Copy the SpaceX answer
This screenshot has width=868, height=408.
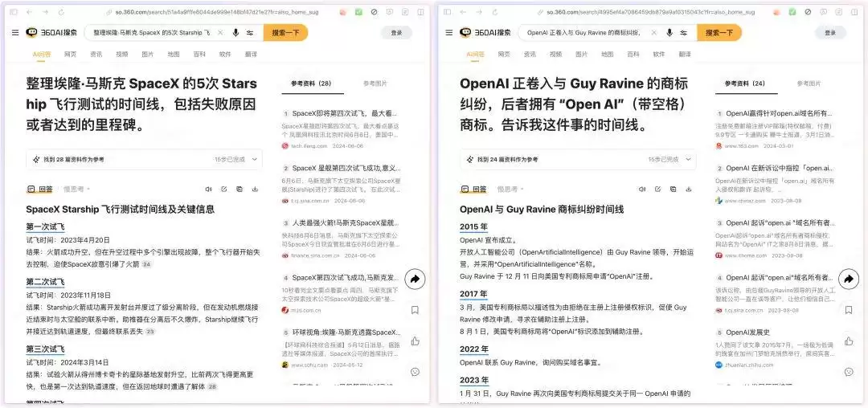(240, 189)
